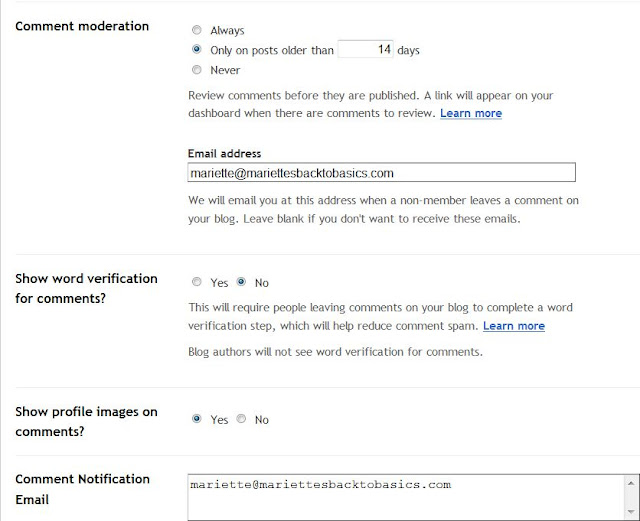Choose 'Only on posts older than' radio
Viewport: 640px width, 521px height.
[x=196, y=50]
